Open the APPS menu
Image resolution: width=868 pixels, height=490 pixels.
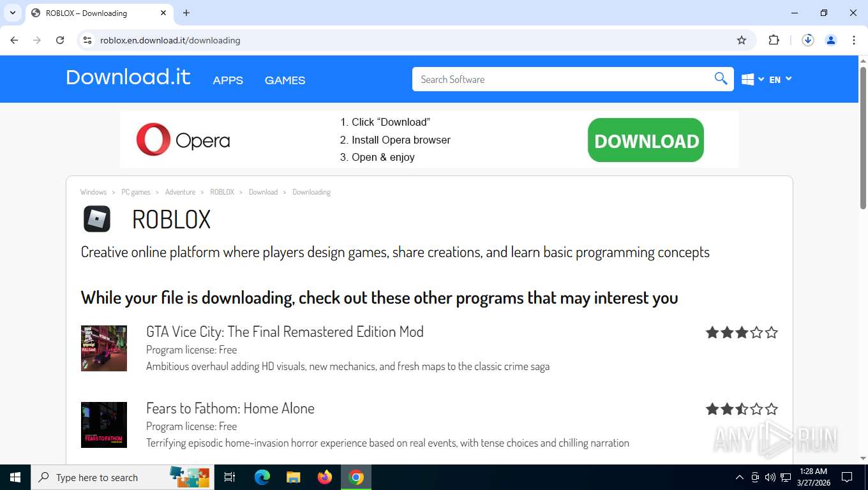(x=228, y=80)
